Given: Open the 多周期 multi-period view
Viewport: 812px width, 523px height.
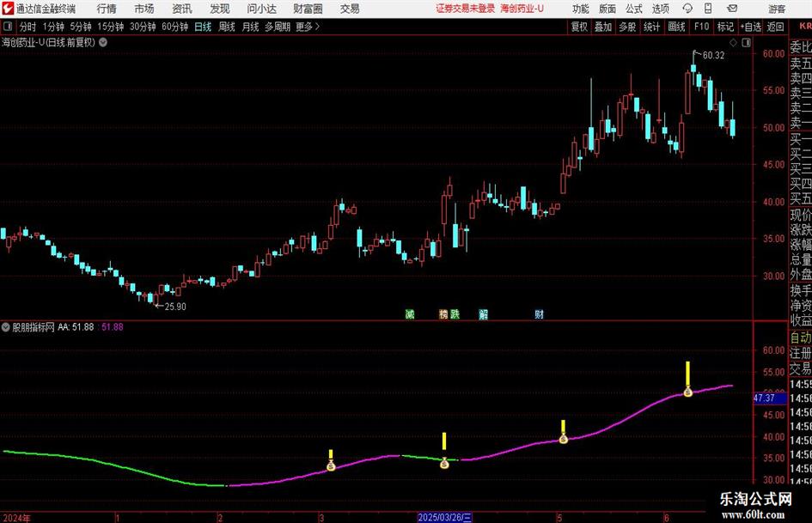Looking at the screenshot, I should (x=278, y=27).
